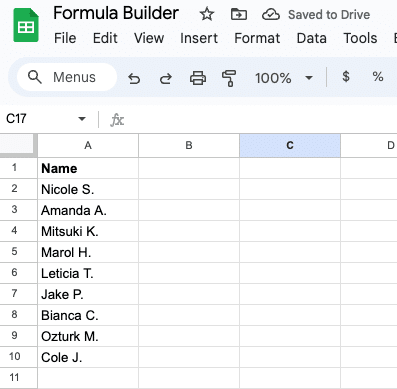397x389 pixels.
Task: Click the print icon
Action: coord(198,78)
